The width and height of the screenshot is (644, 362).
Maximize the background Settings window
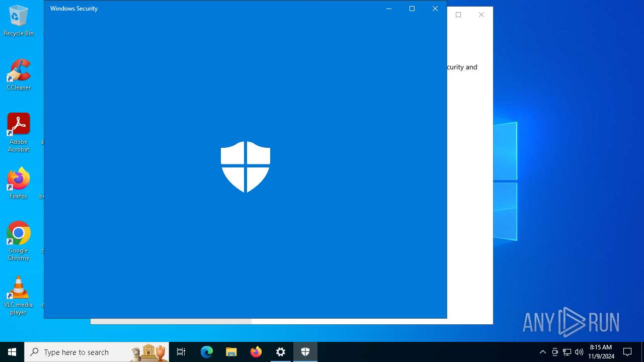[458, 15]
